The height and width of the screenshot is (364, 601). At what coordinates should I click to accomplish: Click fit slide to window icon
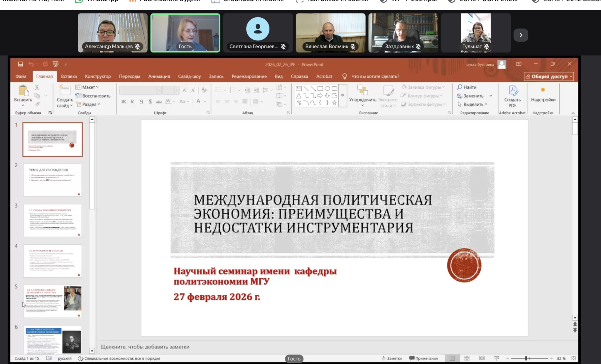click(573, 358)
